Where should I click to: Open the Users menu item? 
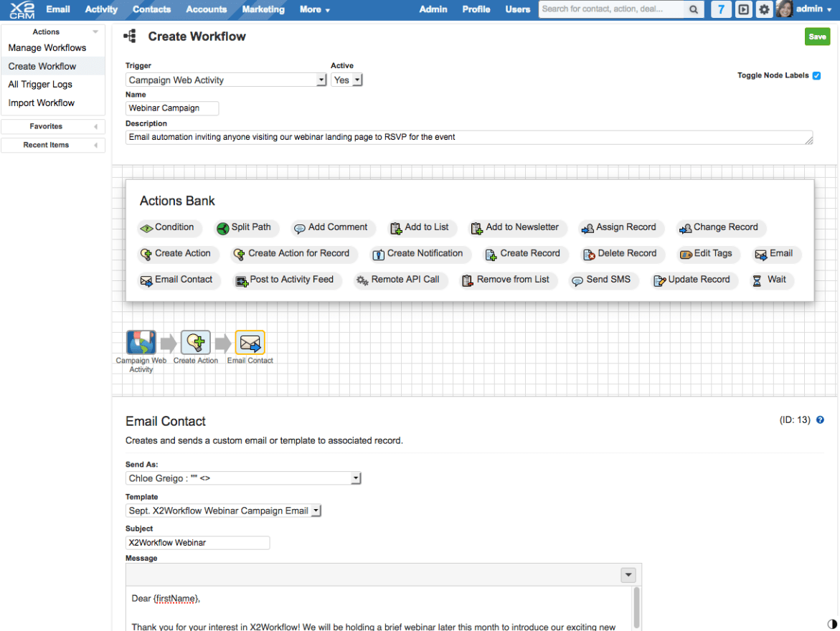(x=517, y=9)
